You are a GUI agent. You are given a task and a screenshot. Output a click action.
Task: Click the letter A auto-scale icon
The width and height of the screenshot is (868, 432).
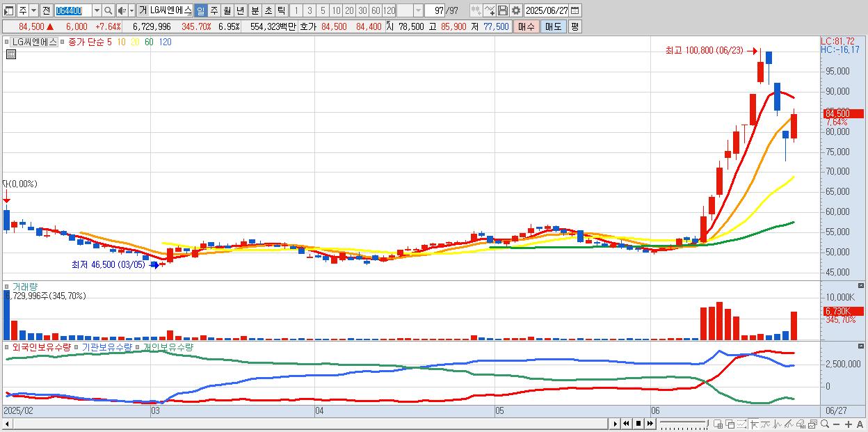click(860, 424)
